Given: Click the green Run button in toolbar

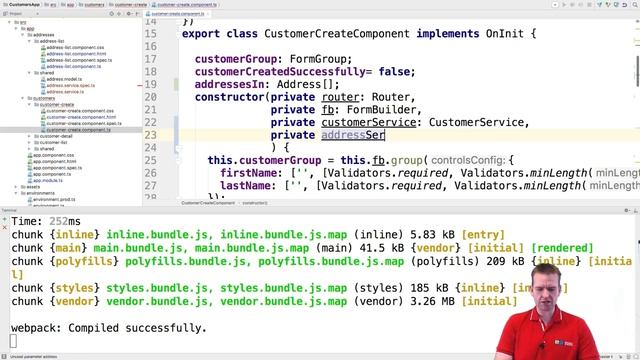Looking at the screenshot, I should click(x=564, y=5).
